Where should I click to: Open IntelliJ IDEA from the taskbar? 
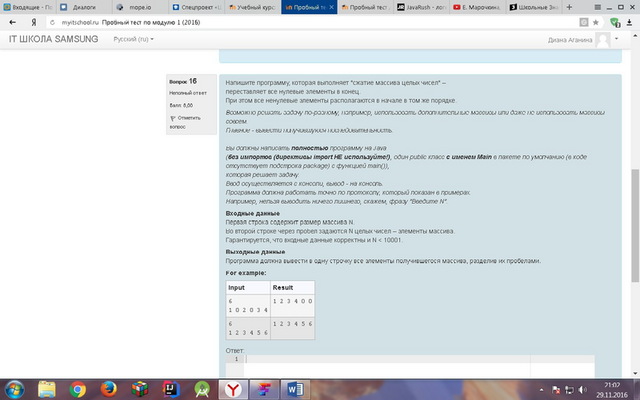(171, 389)
